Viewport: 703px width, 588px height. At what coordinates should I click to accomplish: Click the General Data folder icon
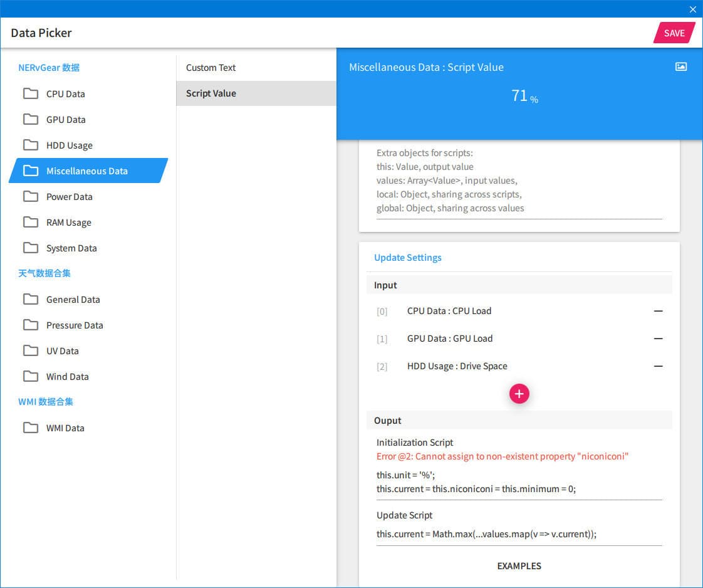31,299
